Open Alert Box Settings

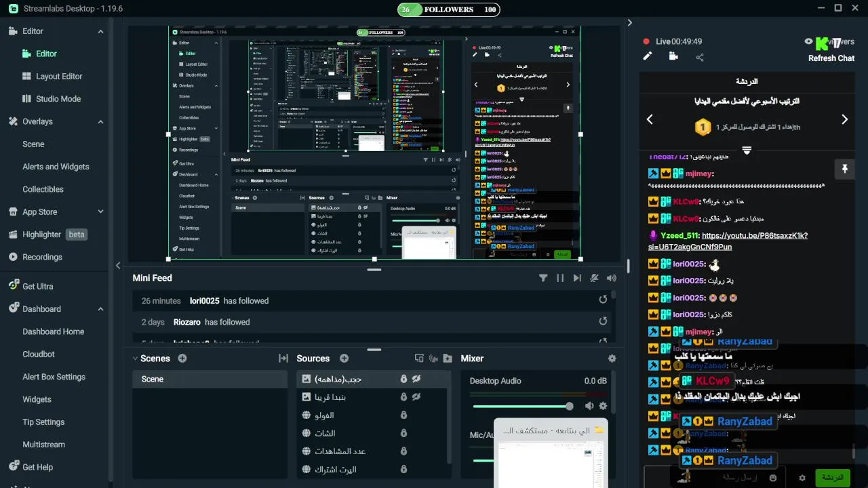click(x=54, y=377)
